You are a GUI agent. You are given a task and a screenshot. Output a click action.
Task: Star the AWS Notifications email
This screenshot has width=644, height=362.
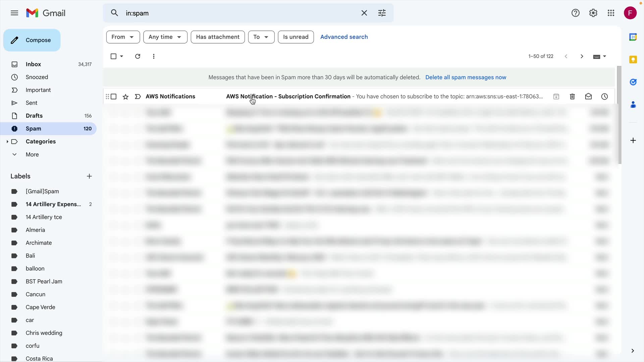tap(125, 97)
